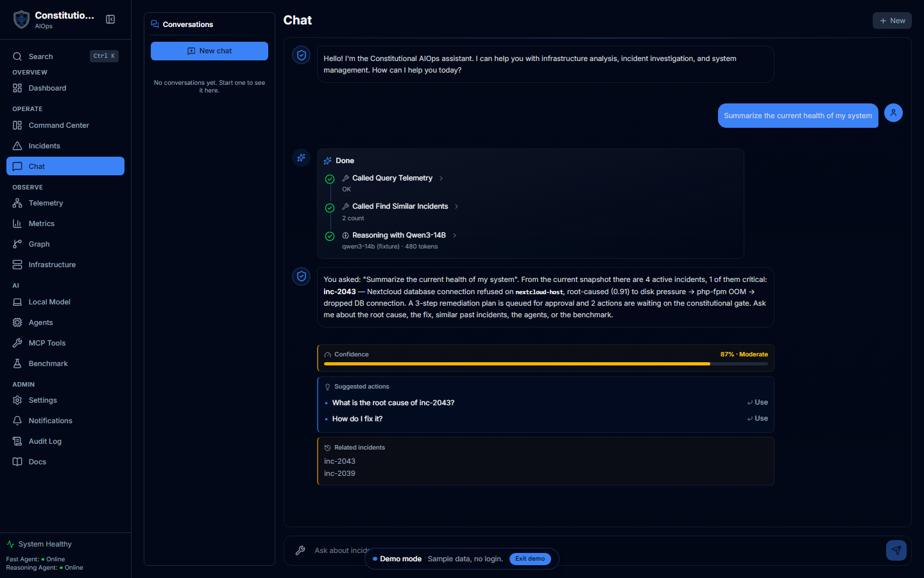
Task: Collapse the sidebar with the panel icon
Action: click(x=110, y=19)
